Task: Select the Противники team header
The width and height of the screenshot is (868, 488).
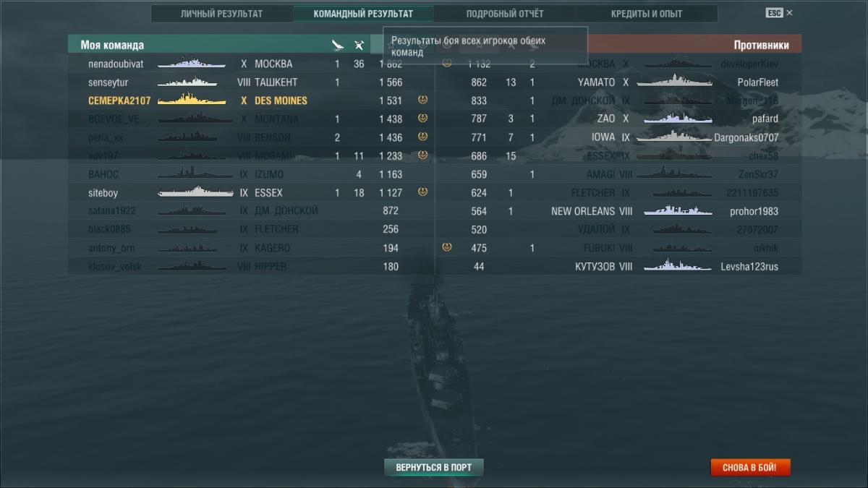Action: pos(761,45)
